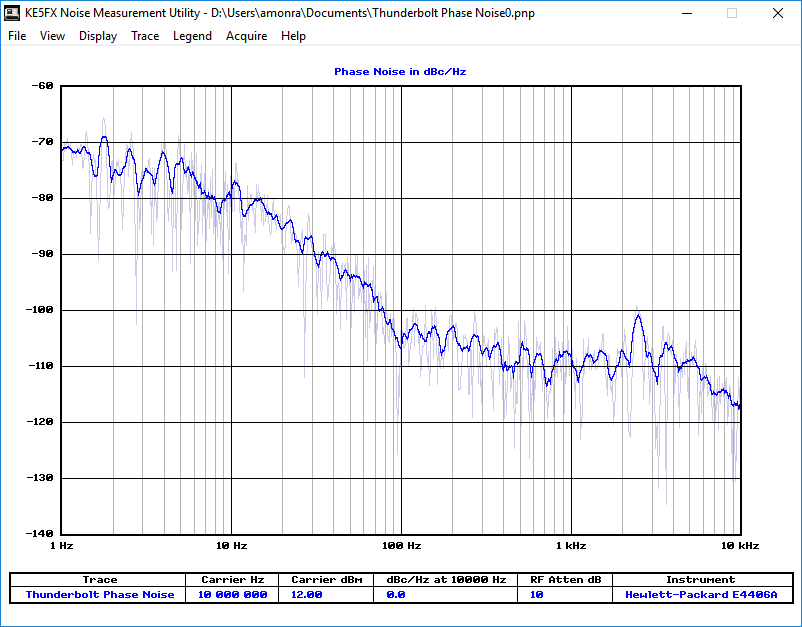The height and width of the screenshot is (627, 802).
Task: Open the Help menu
Action: pos(293,36)
